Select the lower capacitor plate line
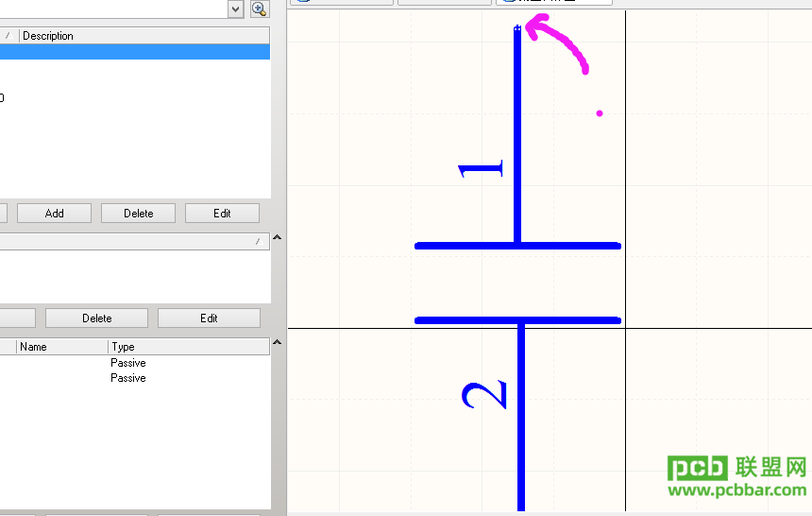 517,320
